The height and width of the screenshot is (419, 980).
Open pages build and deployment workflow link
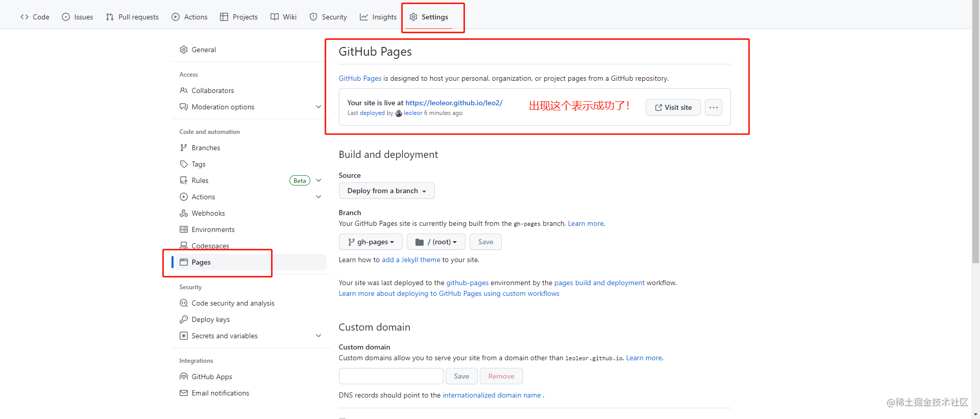point(599,283)
